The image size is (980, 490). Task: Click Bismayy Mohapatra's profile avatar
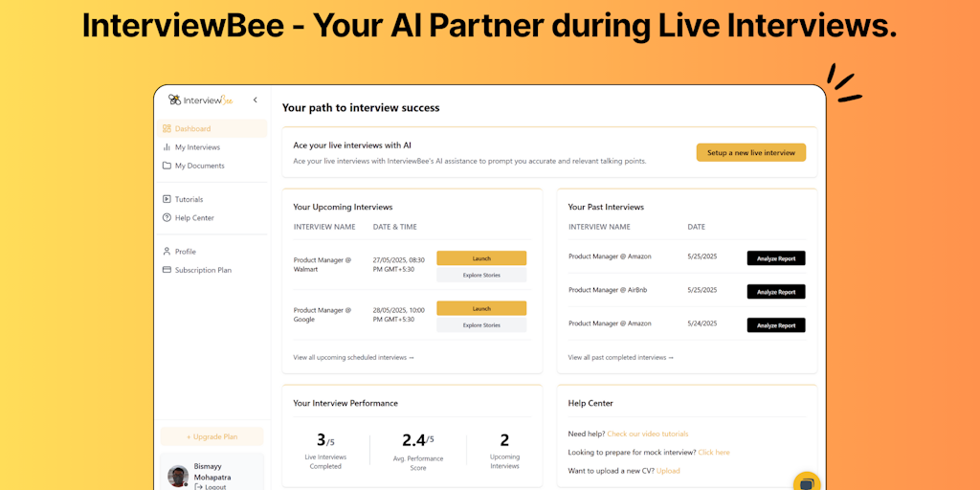(x=178, y=476)
